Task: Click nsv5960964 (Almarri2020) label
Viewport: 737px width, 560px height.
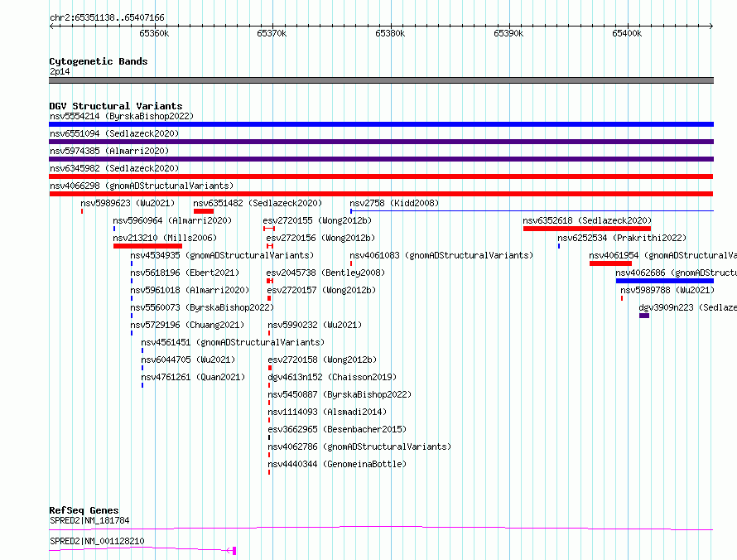Action: click(x=172, y=220)
